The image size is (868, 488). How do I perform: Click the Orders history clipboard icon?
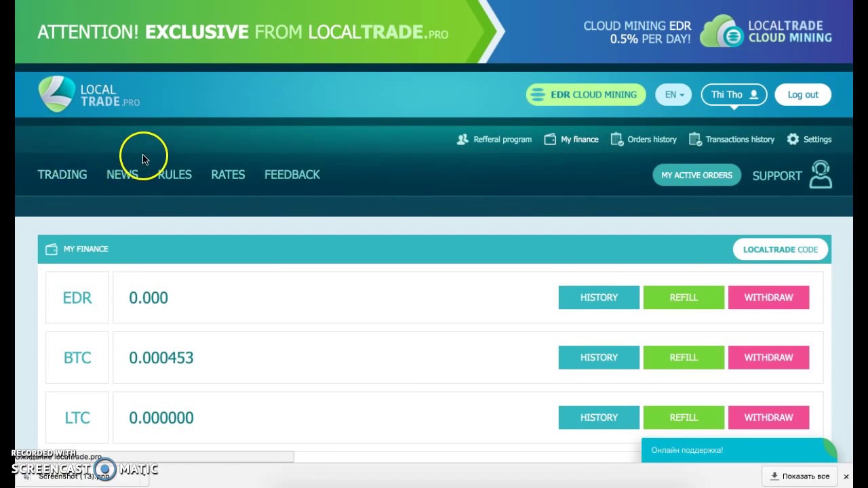616,139
